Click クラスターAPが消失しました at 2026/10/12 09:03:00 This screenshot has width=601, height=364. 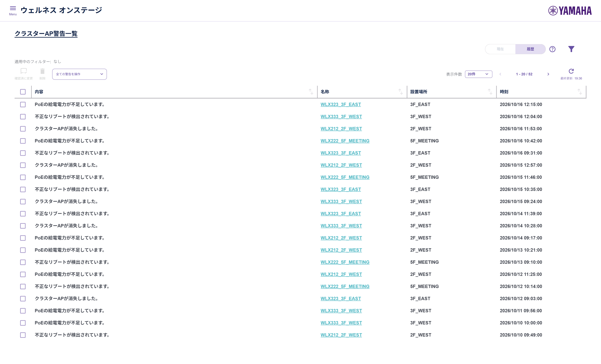[x=66, y=299]
